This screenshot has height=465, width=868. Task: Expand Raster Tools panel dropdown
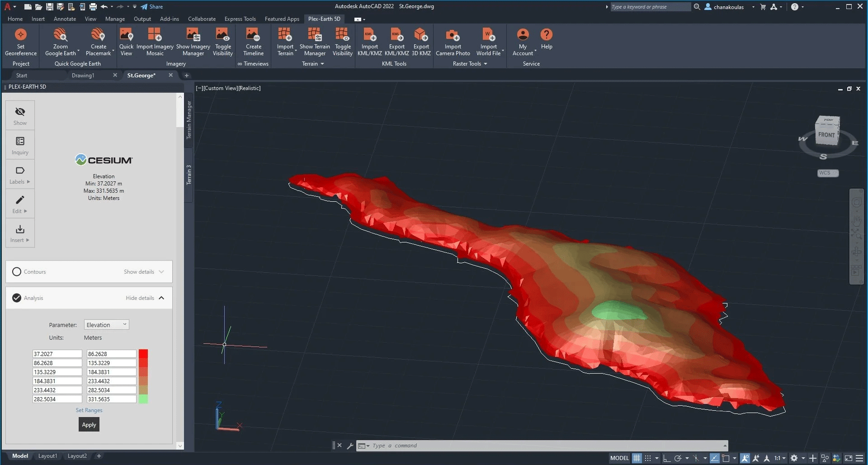tap(470, 64)
